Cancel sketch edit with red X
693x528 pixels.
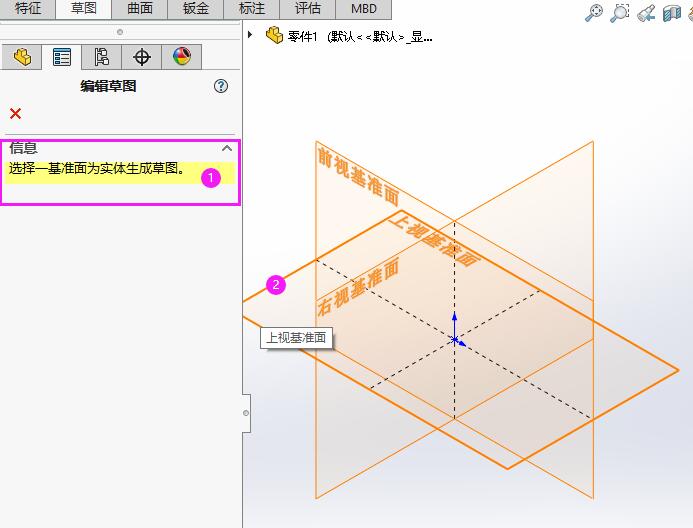(15, 114)
